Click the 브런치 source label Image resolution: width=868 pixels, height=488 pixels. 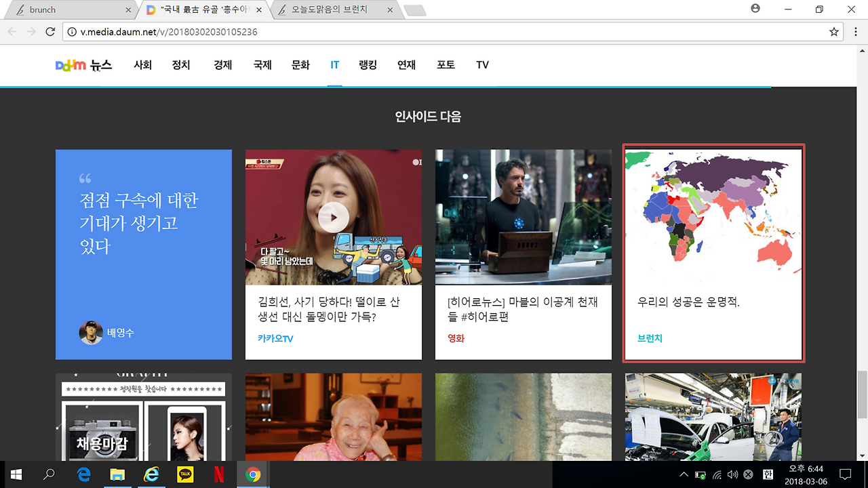650,338
